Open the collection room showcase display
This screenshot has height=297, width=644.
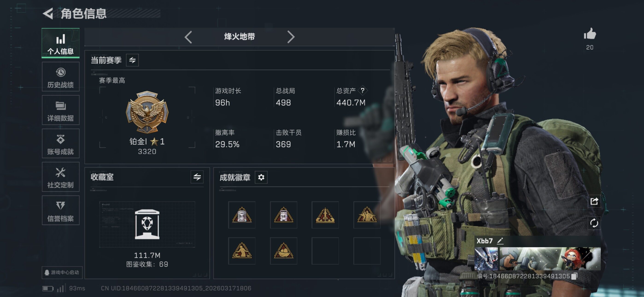click(147, 224)
